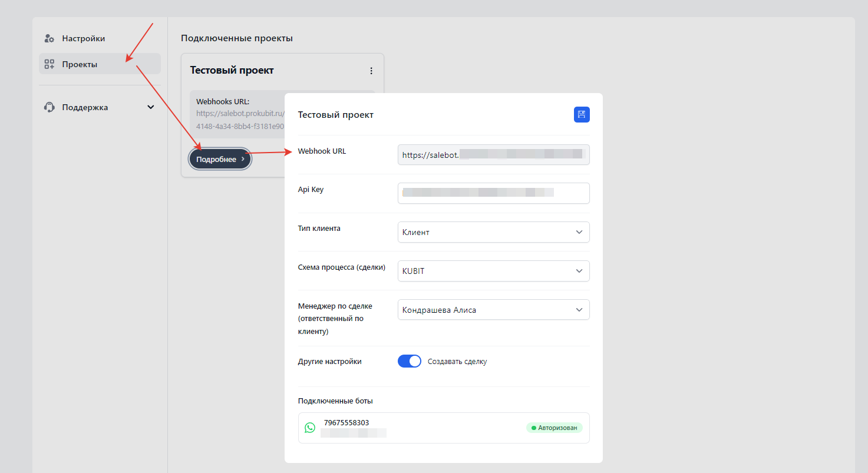The width and height of the screenshot is (868, 473).
Task: Click the WhatsApp icon of connected bot
Action: (x=310, y=428)
